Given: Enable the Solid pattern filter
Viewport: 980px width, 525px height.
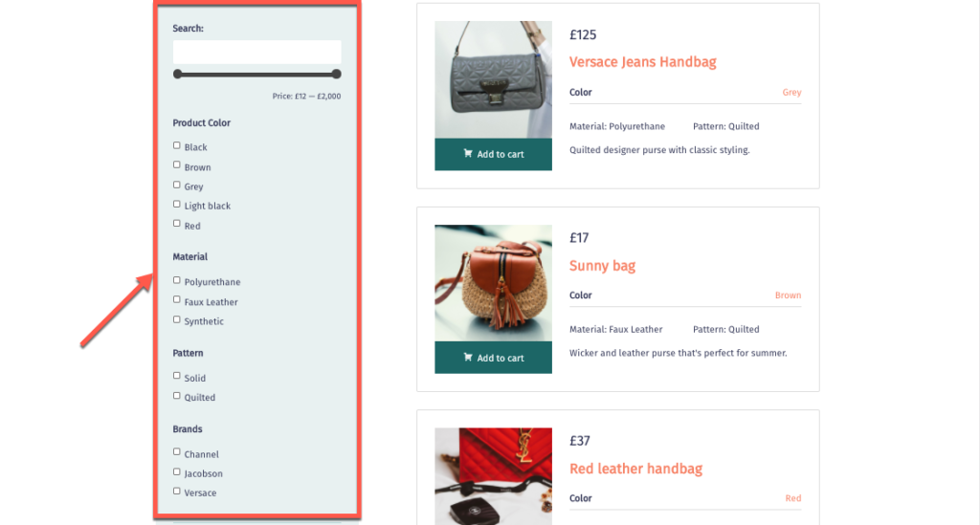Looking at the screenshot, I should (177, 376).
